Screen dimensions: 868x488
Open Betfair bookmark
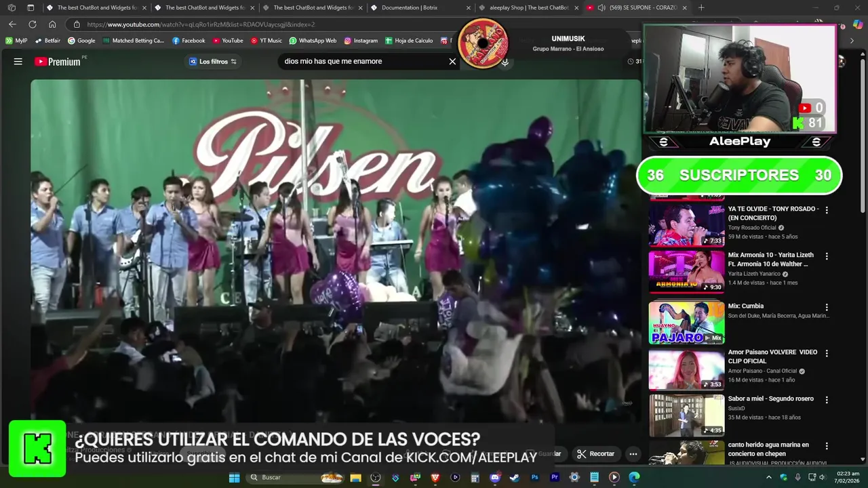coord(47,41)
